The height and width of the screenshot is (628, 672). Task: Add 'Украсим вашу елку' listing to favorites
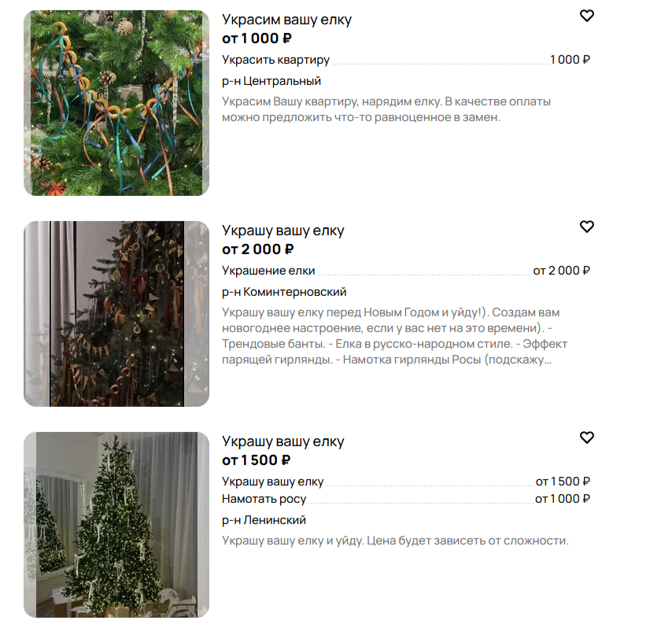click(587, 16)
